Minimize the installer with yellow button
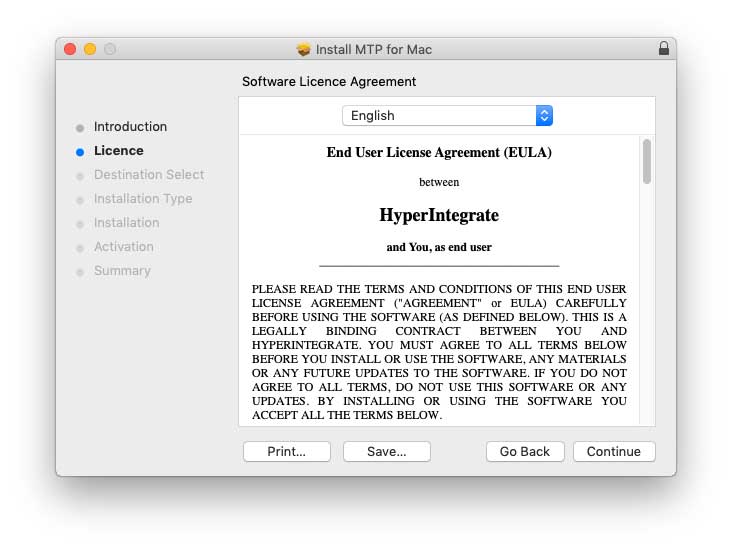Screen dimensions: 732x550 click(x=90, y=49)
